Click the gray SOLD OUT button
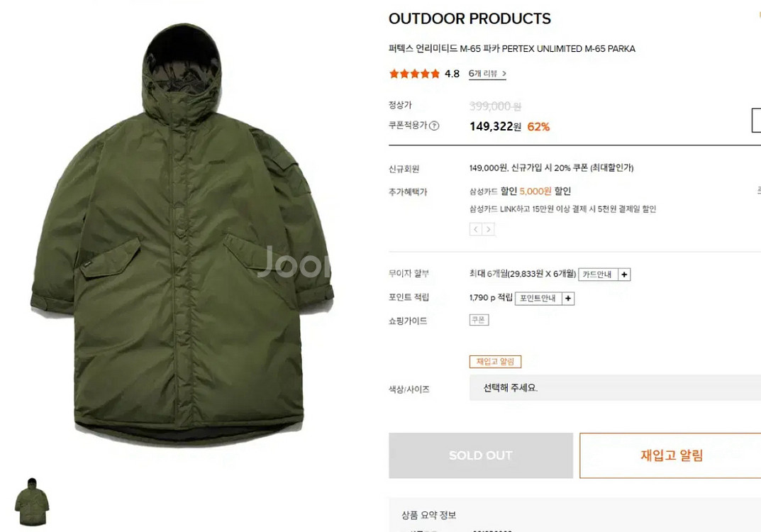761x532 pixels. tap(481, 455)
